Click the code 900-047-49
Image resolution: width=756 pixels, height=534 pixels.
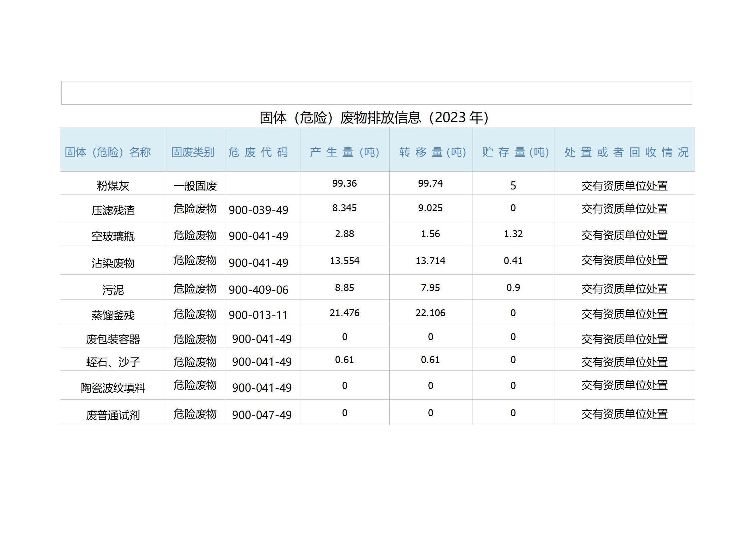[262, 415]
